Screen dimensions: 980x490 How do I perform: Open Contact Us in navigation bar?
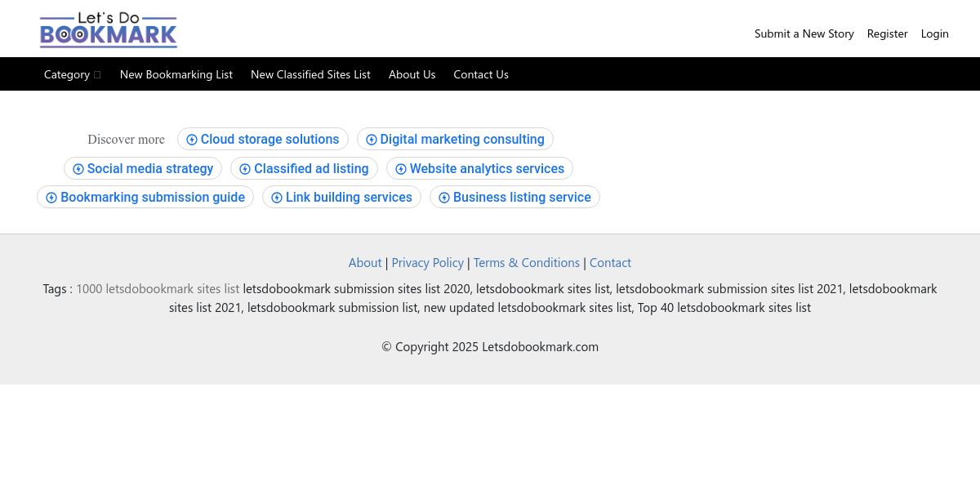pos(481,74)
